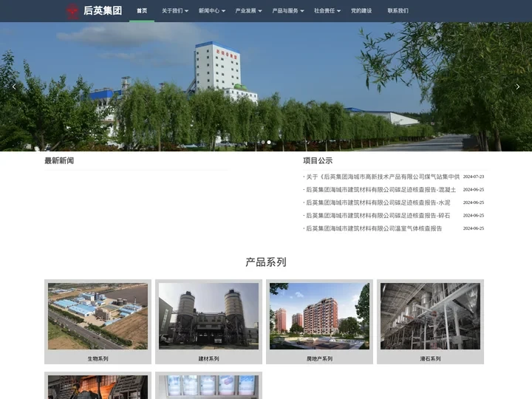
Task: Open notice about 高新技术产品有限公司煤气站
Action: click(x=383, y=177)
